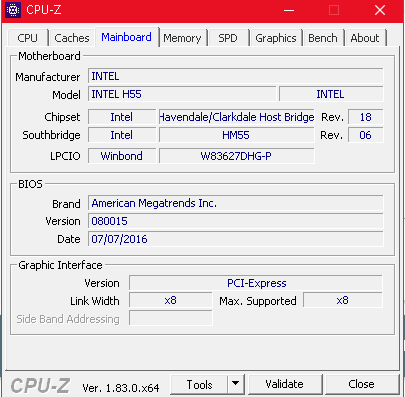Click the Manufacturer field showing INTEL
The image size is (405, 397).
236,76
